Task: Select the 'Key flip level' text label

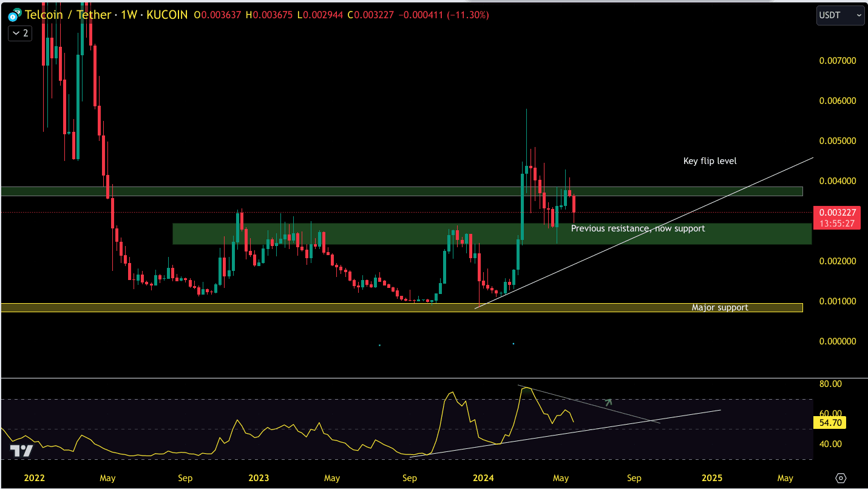Action: (x=710, y=161)
